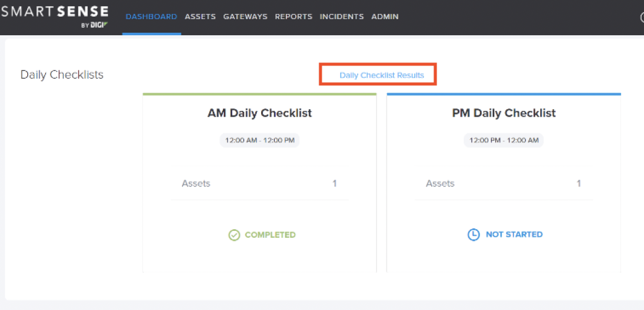
Task: Select the COMPLETED status label
Action: [270, 235]
